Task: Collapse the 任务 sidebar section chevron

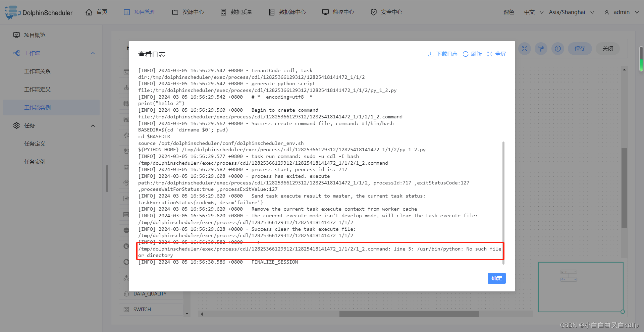Action: tap(93, 126)
